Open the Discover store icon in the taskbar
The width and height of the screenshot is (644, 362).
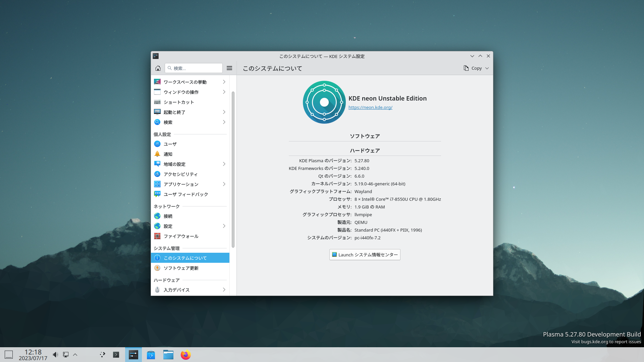coord(151,355)
